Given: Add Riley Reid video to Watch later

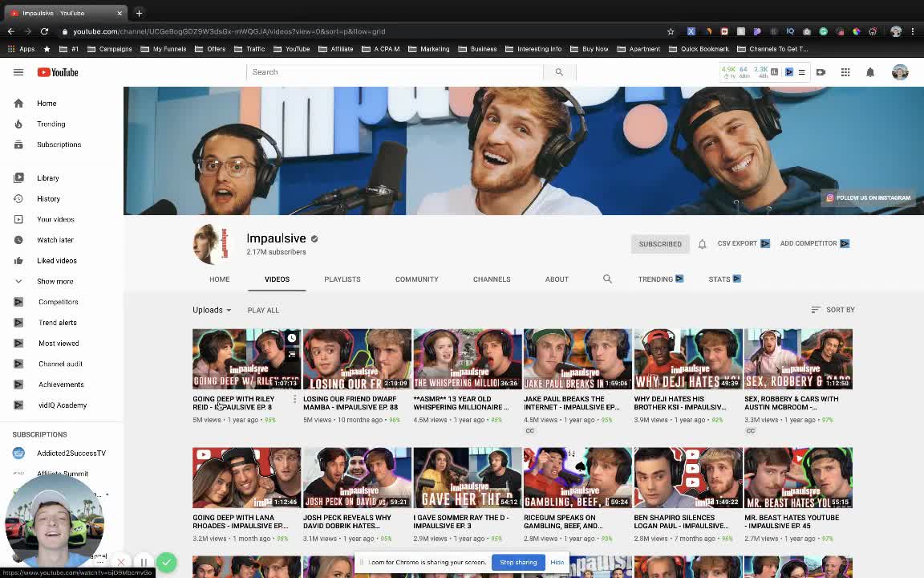Looking at the screenshot, I should pos(292,338).
